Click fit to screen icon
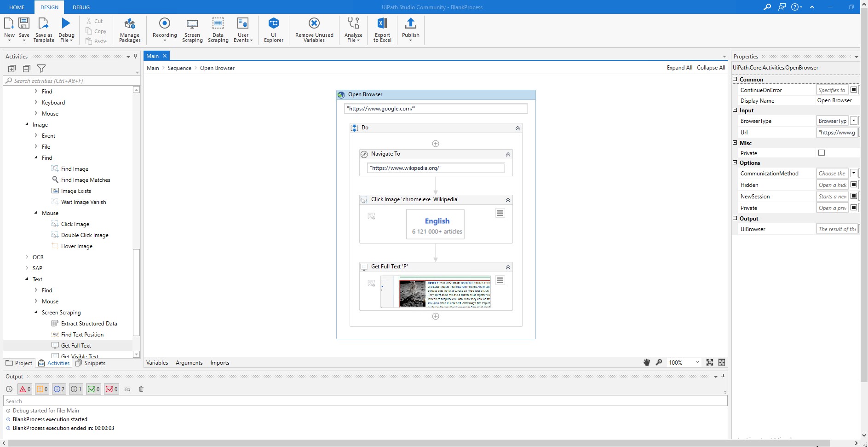The image size is (868, 447). click(x=710, y=362)
